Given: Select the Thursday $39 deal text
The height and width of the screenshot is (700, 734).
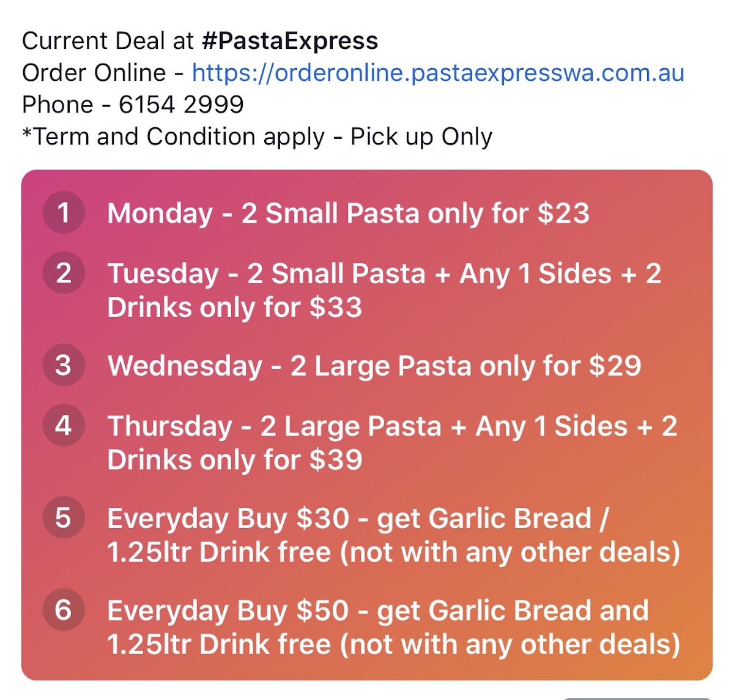Looking at the screenshot, I should (391, 443).
